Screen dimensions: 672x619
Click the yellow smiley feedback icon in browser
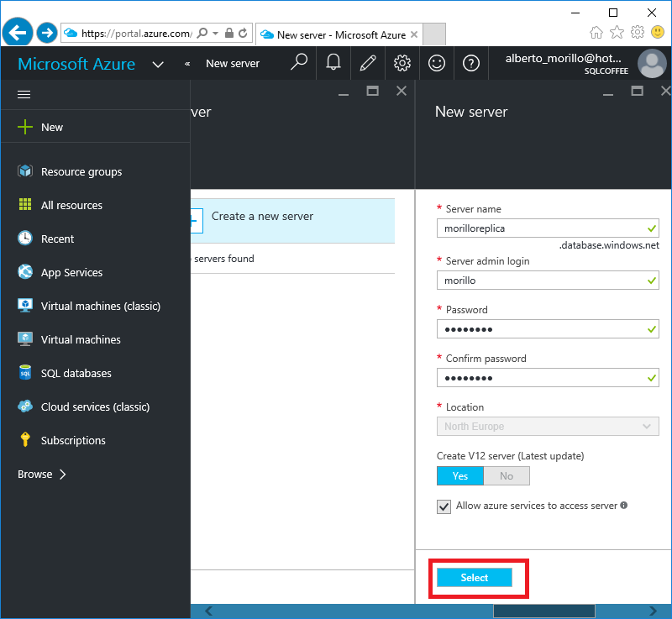(x=658, y=32)
